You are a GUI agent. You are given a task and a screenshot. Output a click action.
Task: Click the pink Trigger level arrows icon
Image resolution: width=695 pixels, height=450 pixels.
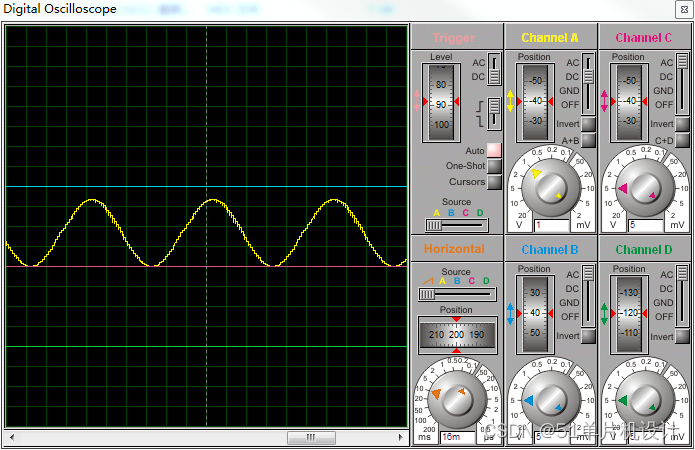click(416, 101)
